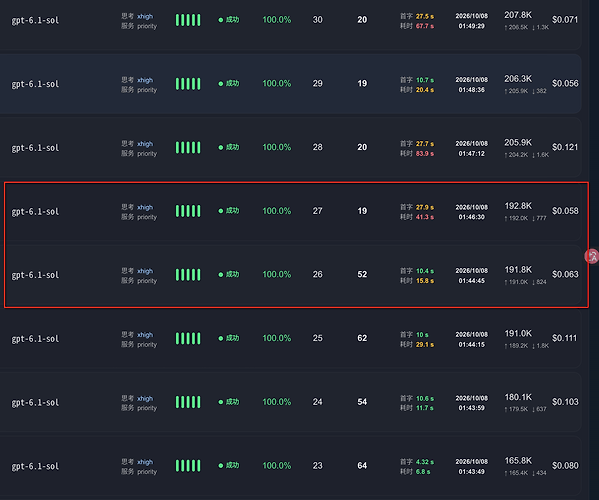Select the xhigh tag in row 29
Screen dimensions: 599x500
(145, 80)
